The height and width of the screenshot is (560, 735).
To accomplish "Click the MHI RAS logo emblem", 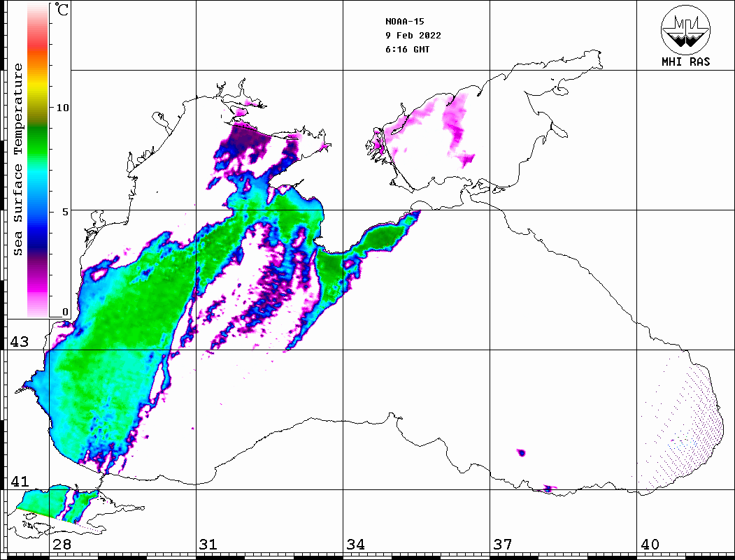I will [685, 29].
